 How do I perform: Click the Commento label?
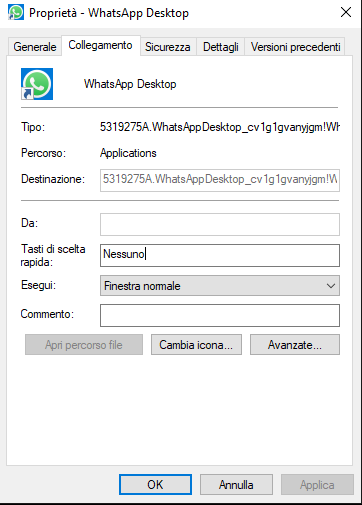point(47,314)
